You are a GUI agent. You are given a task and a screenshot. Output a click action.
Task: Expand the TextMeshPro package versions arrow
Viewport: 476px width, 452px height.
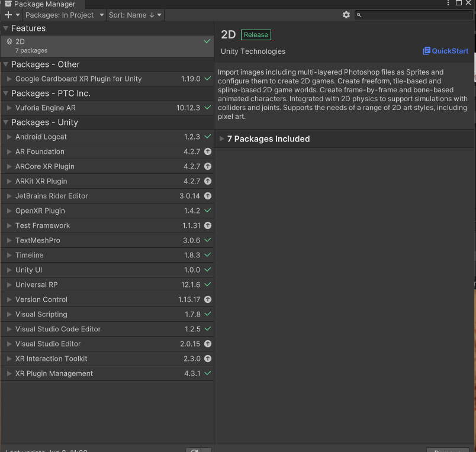[9, 240]
